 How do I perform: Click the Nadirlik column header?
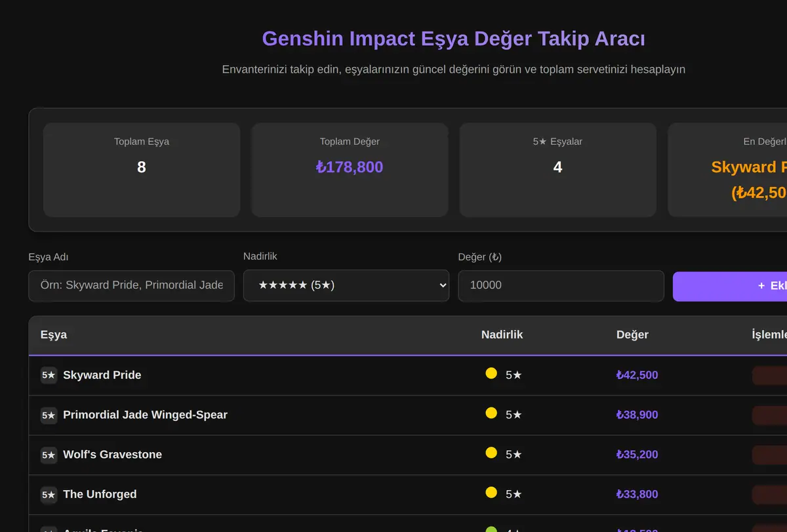[502, 335]
